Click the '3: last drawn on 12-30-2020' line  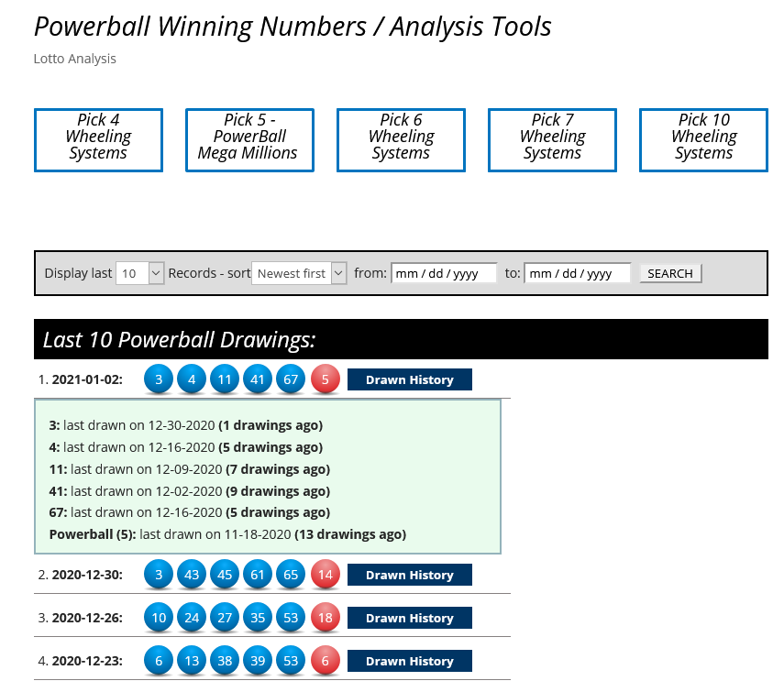click(x=186, y=425)
